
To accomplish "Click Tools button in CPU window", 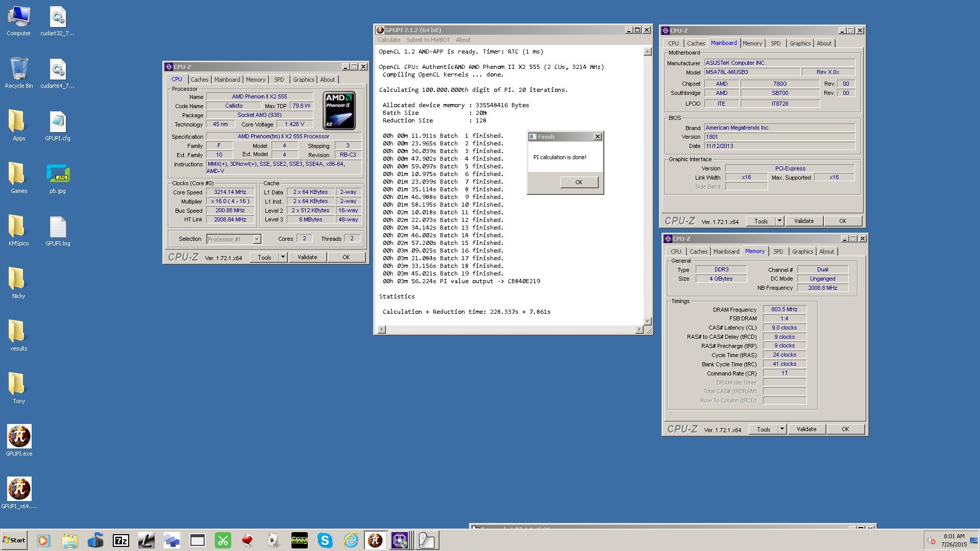I will click(264, 257).
